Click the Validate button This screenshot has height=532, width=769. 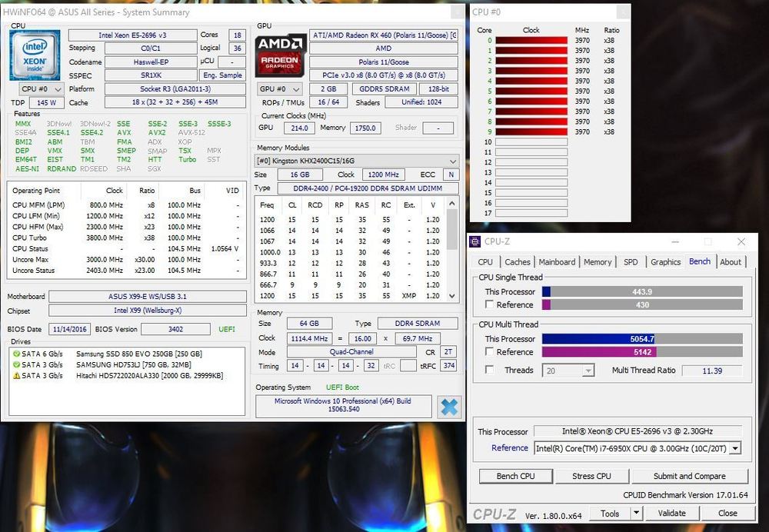click(671, 514)
